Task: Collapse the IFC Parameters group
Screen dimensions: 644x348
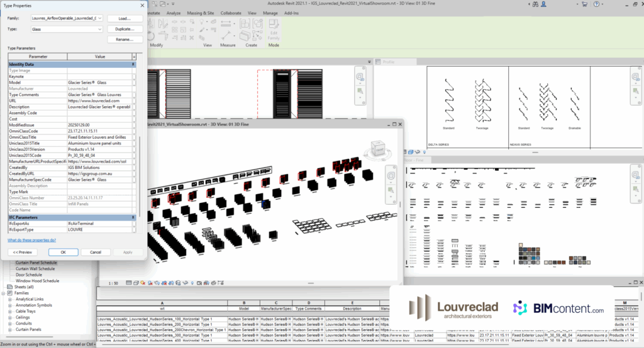Action: tap(133, 217)
